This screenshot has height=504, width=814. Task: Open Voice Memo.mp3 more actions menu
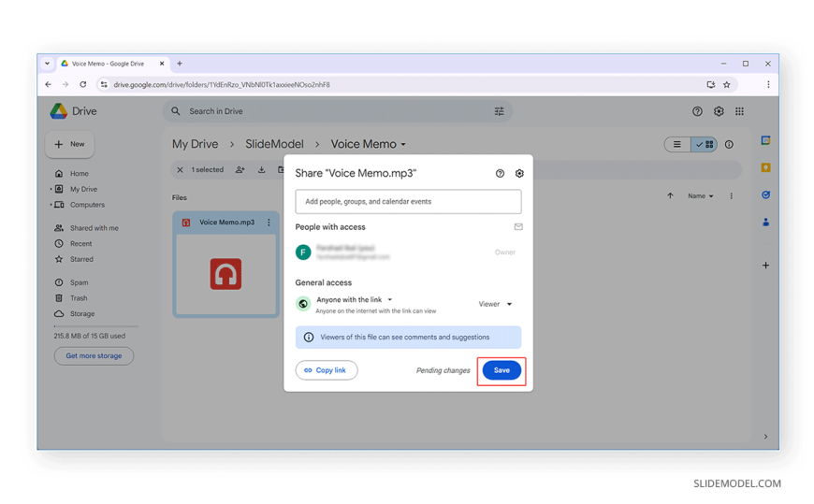[269, 223]
